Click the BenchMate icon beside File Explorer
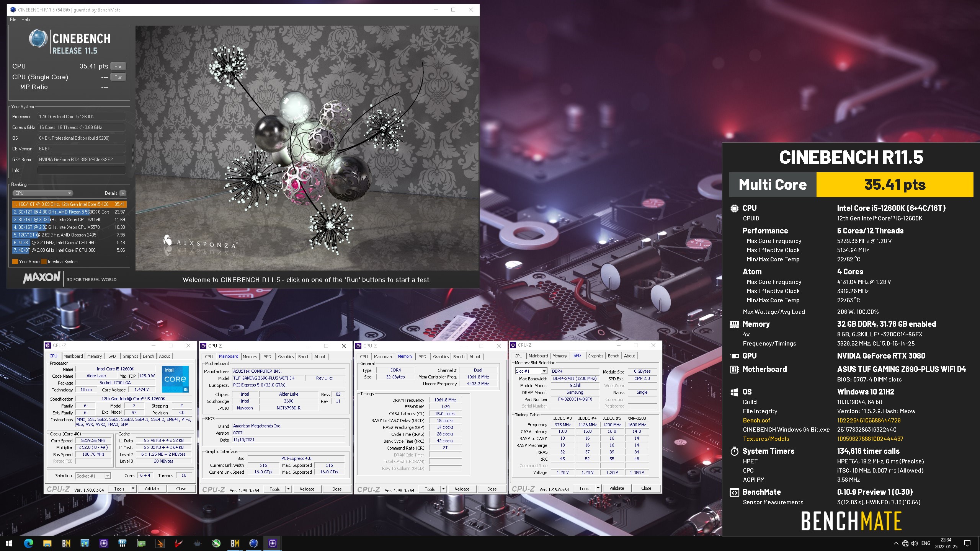 [66, 543]
